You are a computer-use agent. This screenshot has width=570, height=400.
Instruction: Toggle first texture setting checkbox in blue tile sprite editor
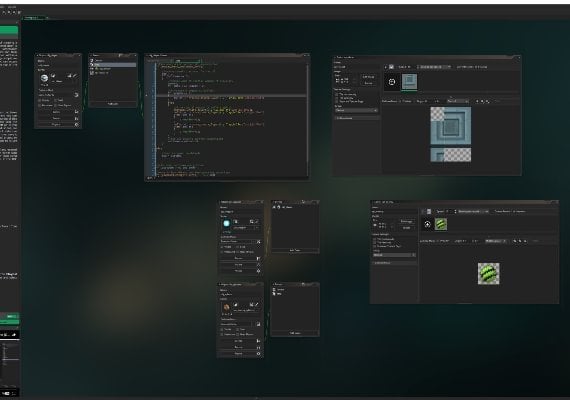coord(337,94)
